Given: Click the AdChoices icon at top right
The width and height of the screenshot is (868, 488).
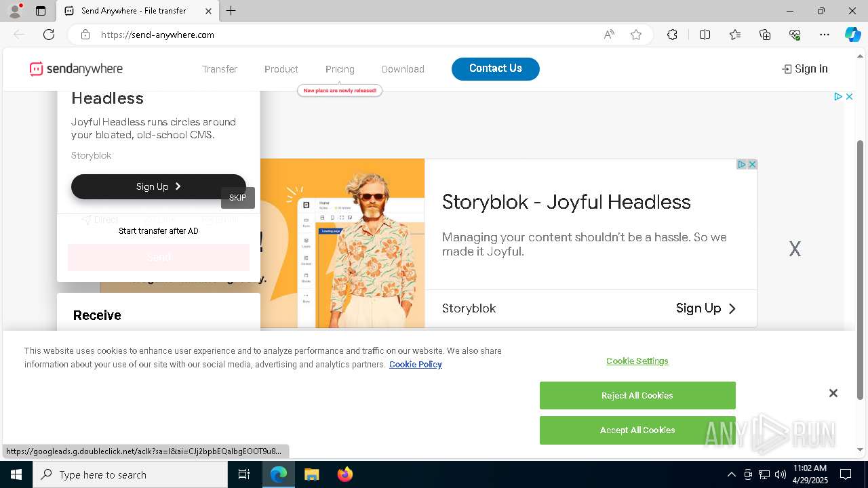Looking at the screenshot, I should click(838, 97).
